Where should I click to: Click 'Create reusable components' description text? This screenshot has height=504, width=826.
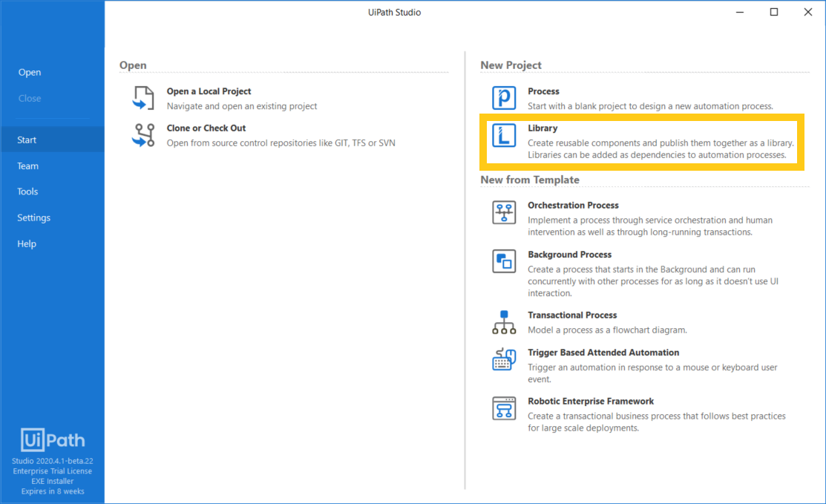[661, 148]
